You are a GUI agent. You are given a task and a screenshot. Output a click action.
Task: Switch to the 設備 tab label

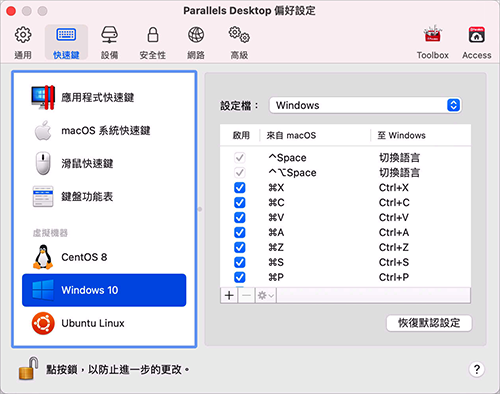tap(109, 55)
